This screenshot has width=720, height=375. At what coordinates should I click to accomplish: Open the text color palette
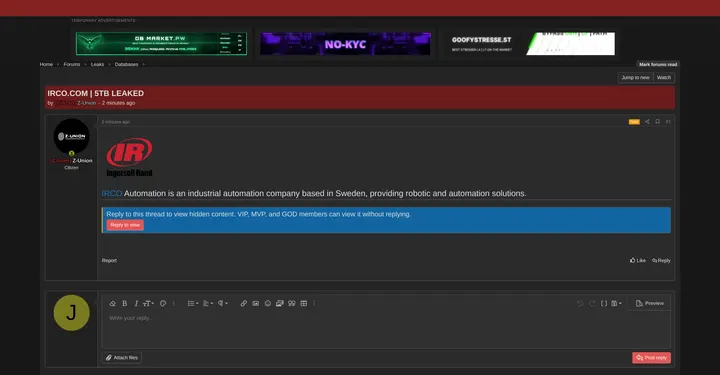[x=163, y=303]
